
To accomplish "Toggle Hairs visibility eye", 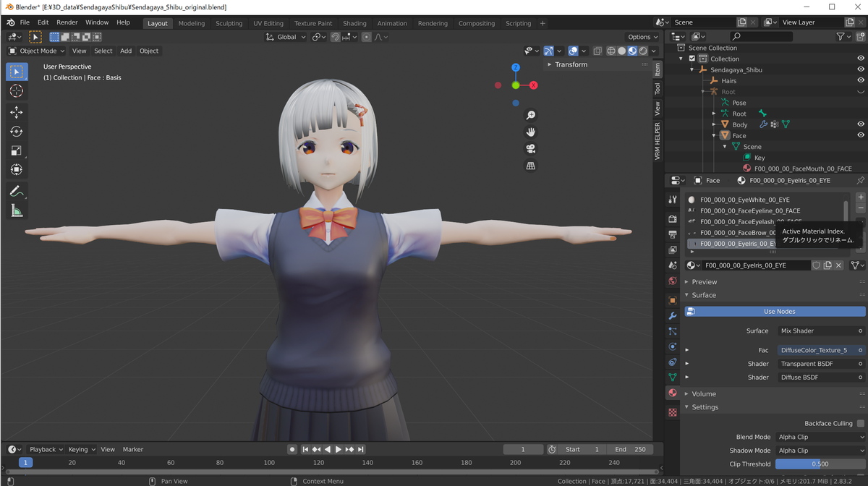I will coord(861,80).
